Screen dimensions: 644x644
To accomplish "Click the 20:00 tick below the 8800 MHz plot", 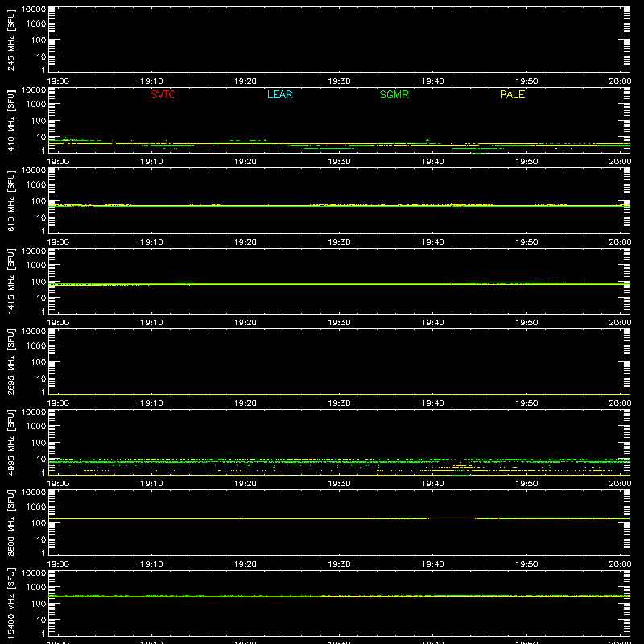I will pyautogui.click(x=620, y=564).
